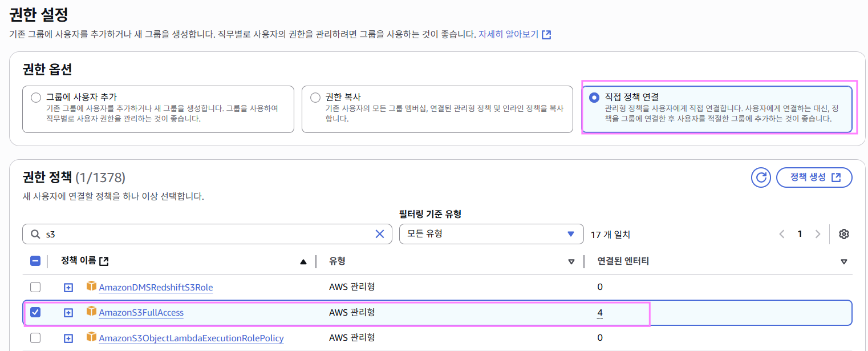Open the filter by type dropdown
This screenshot has height=351, width=868.
tap(491, 234)
